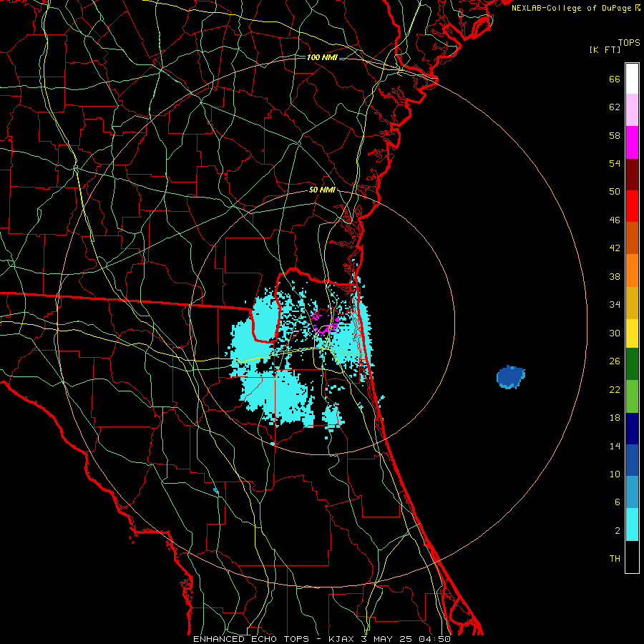Click the navy legend swatch beside 22
This screenshot has height=644, width=644.
(x=632, y=429)
